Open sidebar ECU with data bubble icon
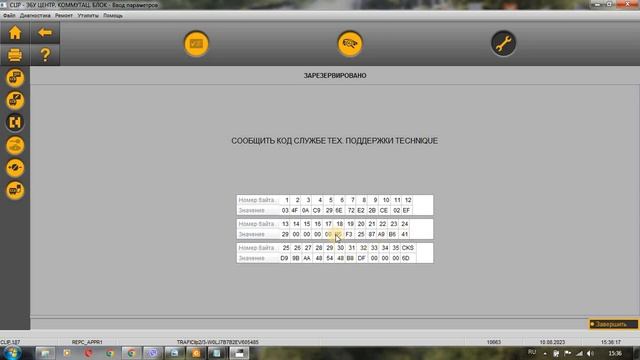This screenshot has height=360, width=640. (x=15, y=78)
